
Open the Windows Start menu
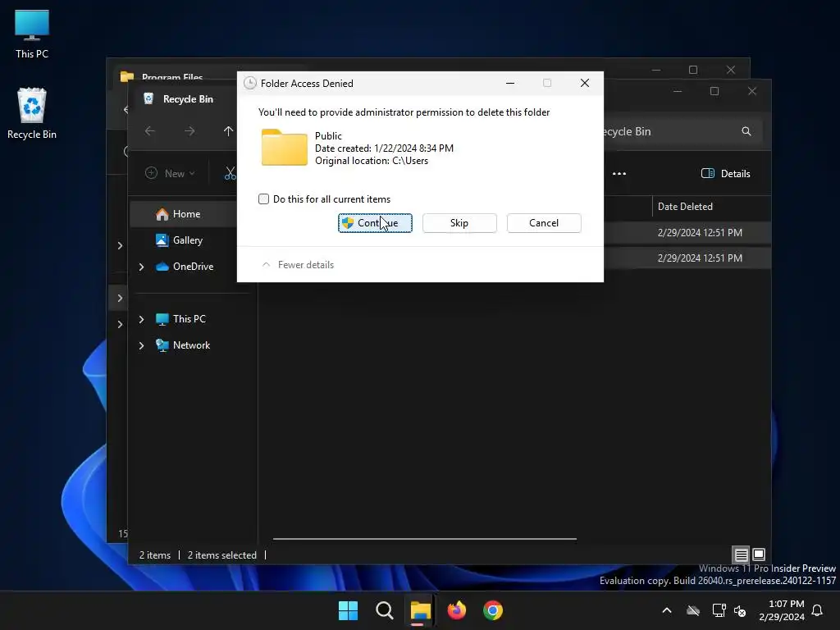tap(348, 610)
